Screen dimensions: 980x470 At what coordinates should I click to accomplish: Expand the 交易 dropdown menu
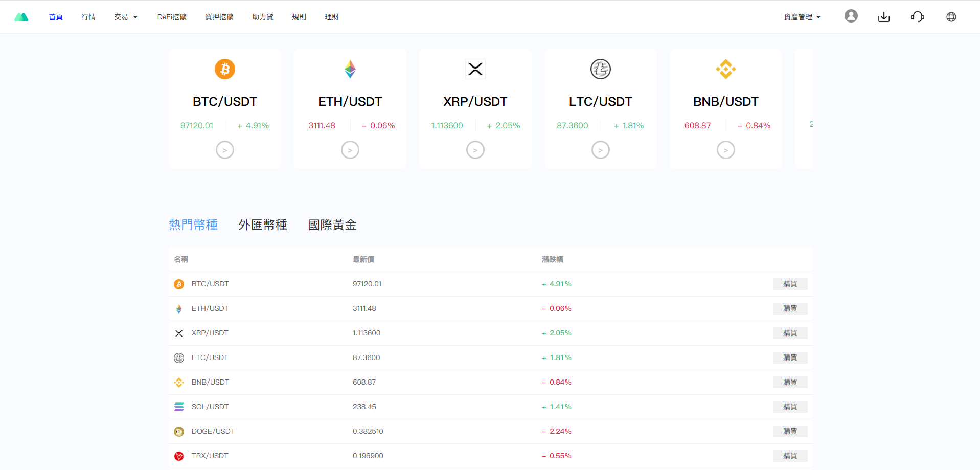(x=126, y=17)
